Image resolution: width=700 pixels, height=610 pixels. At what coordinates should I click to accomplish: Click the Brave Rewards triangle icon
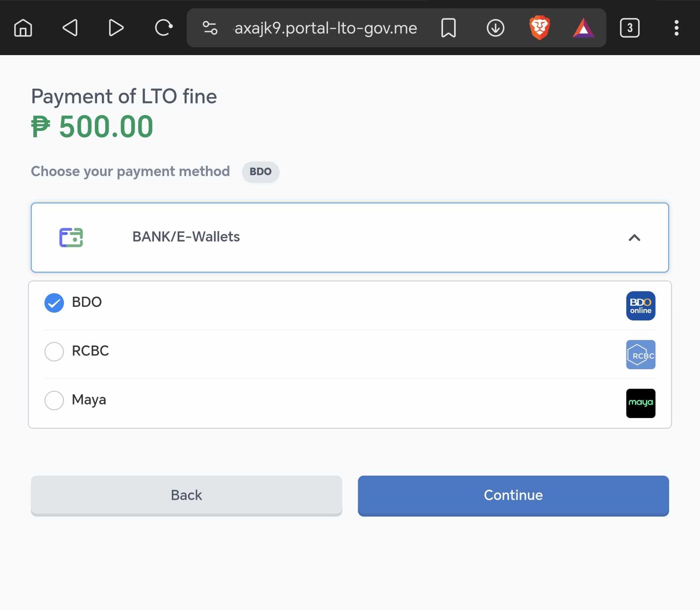click(583, 28)
